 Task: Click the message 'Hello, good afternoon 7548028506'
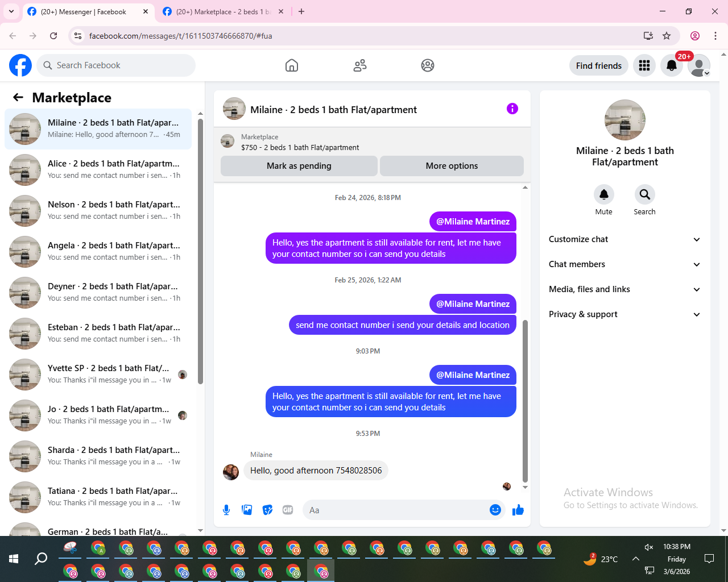316,471
